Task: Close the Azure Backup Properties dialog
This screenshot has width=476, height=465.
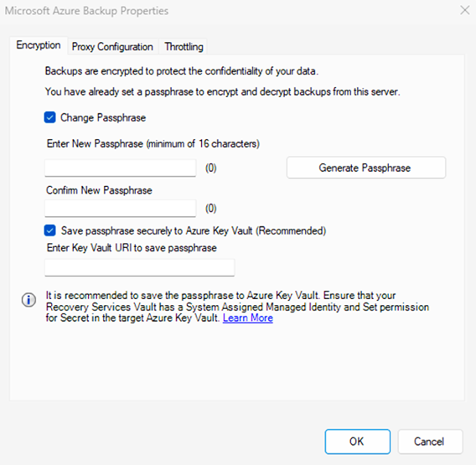Action: (465, 10)
